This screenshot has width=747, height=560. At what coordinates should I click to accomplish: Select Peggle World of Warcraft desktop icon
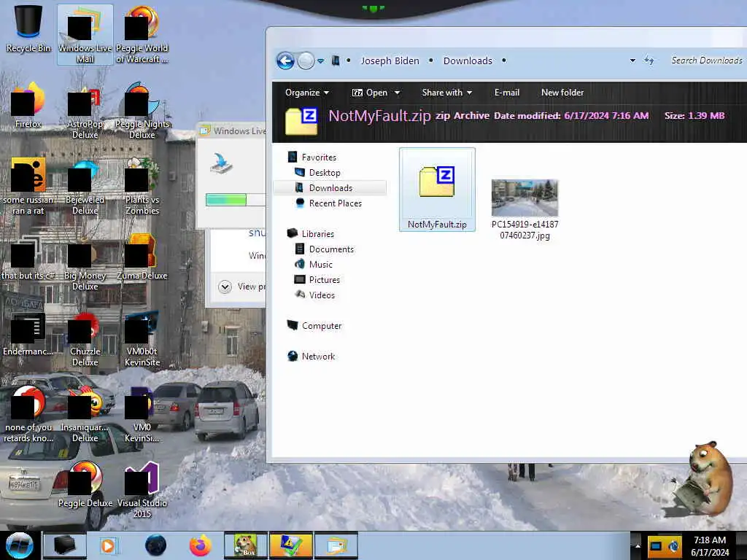142,35
